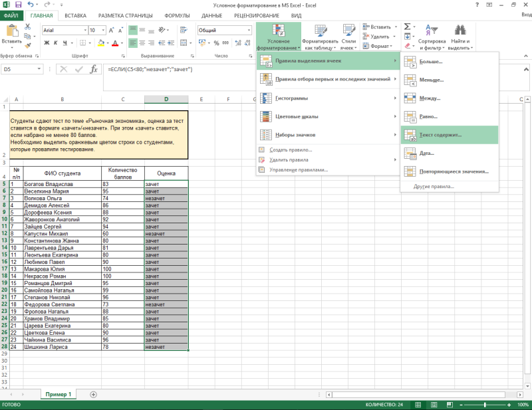Image resolution: width=532 pixels, height=410 pixels.
Task: Open Sort and Filter tool
Action: tap(432, 37)
